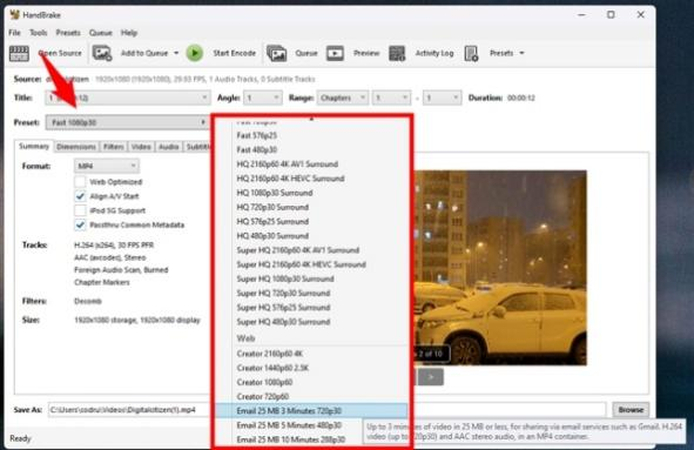Screen dimensions: 694x450
Task: Click the Start Encode label
Action: pyautogui.click(x=234, y=53)
